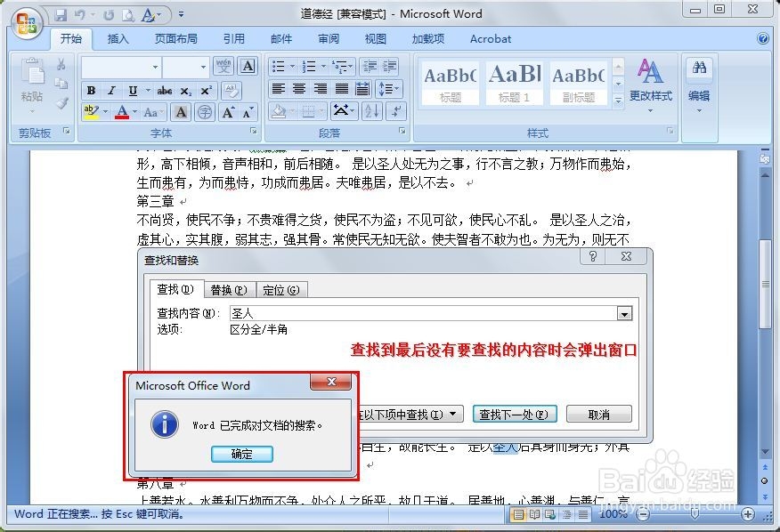Viewport: 780px width, 532px height.
Task: Click the Bullets list icon
Action: 279,66
